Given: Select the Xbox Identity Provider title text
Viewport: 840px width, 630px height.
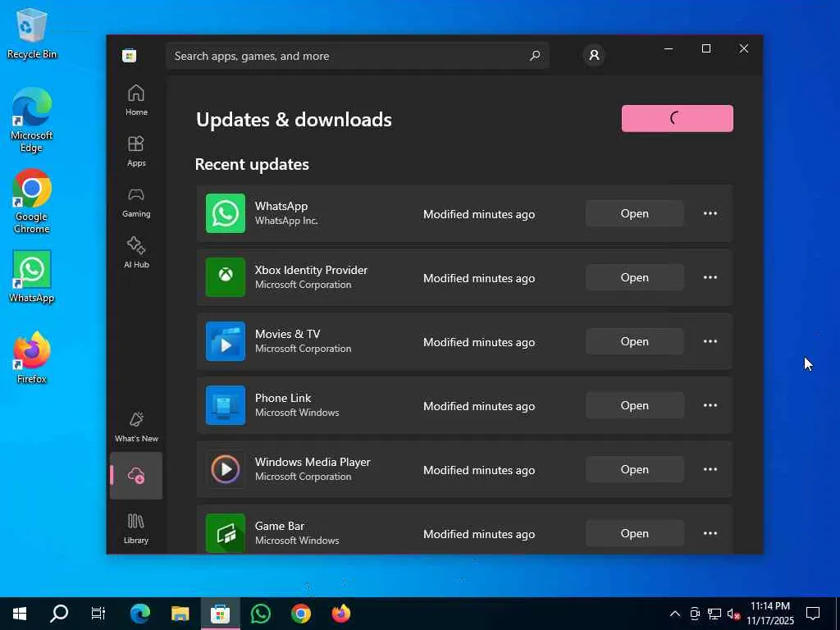Looking at the screenshot, I should (311, 270).
